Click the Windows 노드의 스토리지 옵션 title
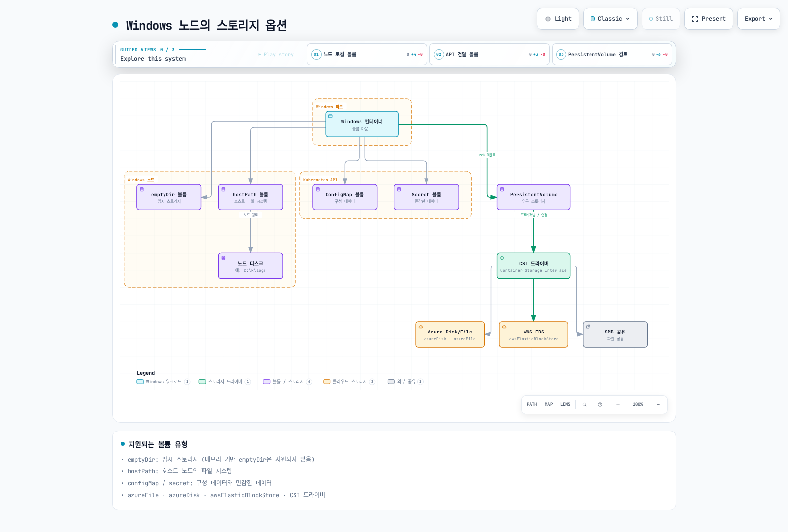Screen dimensions: 788x532 click(206, 25)
